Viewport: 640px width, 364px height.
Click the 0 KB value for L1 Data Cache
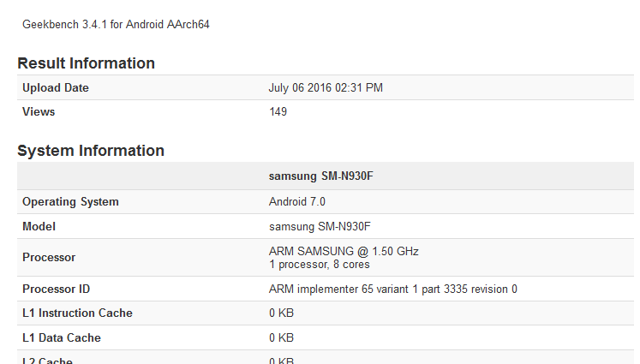pos(282,338)
